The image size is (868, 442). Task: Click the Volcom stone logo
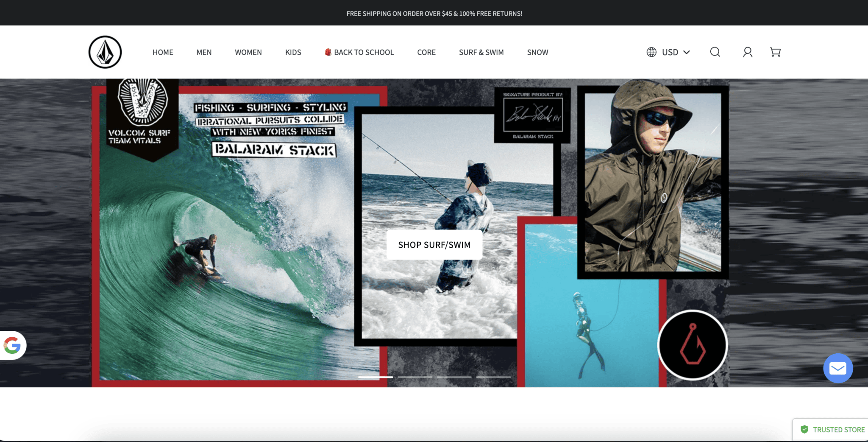point(105,52)
